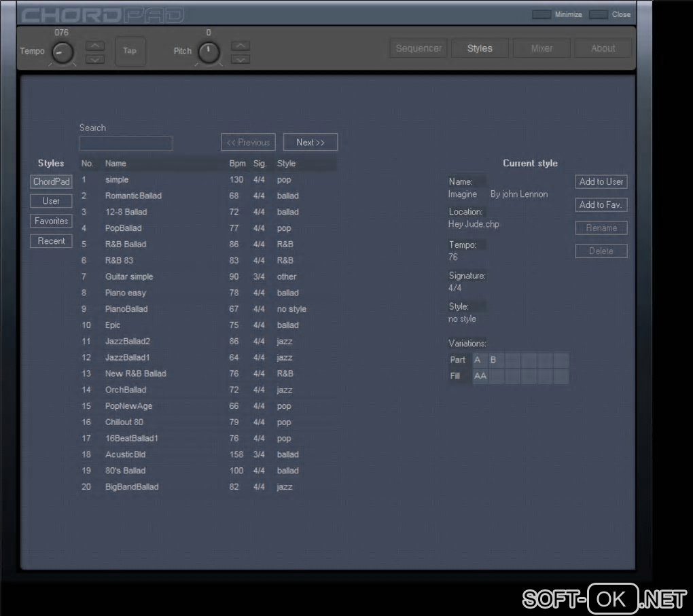Sort by the Style column header

(x=287, y=164)
